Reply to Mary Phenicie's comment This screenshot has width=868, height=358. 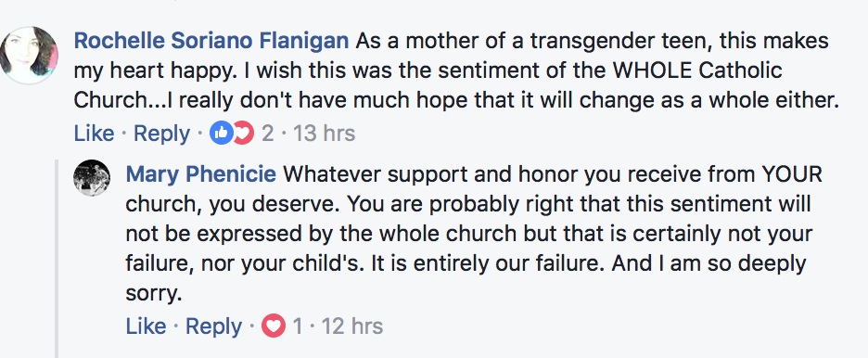click(213, 326)
